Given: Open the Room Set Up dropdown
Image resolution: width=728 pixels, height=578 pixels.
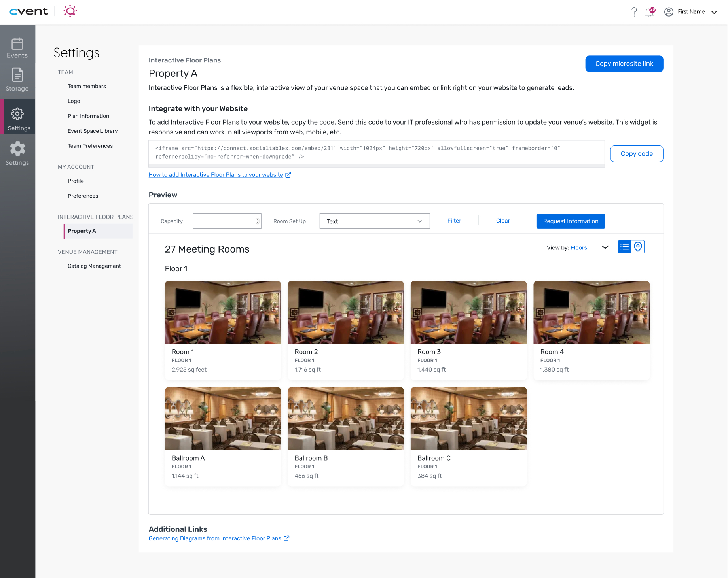Looking at the screenshot, I should (x=375, y=221).
